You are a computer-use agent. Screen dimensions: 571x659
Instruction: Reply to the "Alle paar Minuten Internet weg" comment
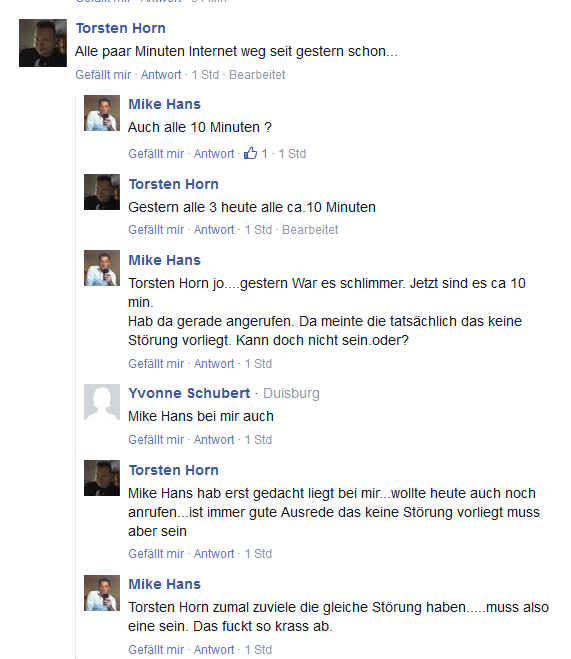pyautogui.click(x=161, y=74)
